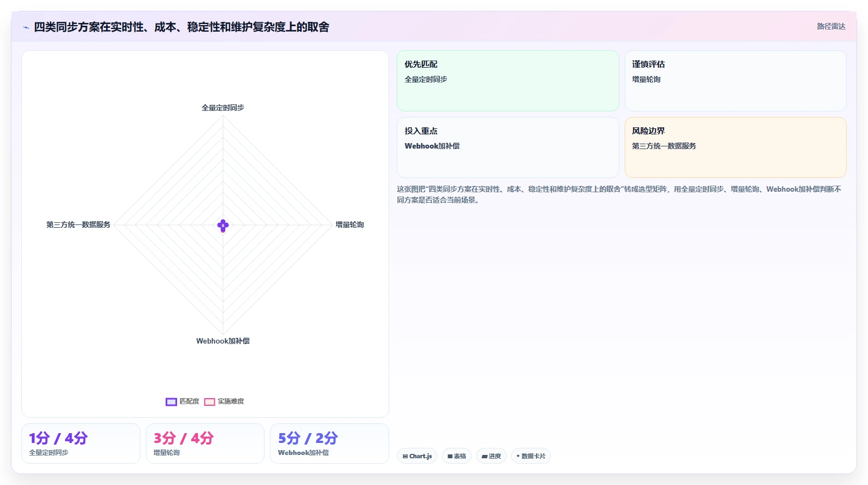Select the 全量定时同步 radar axis label
868x485 pixels.
pyautogui.click(x=223, y=108)
